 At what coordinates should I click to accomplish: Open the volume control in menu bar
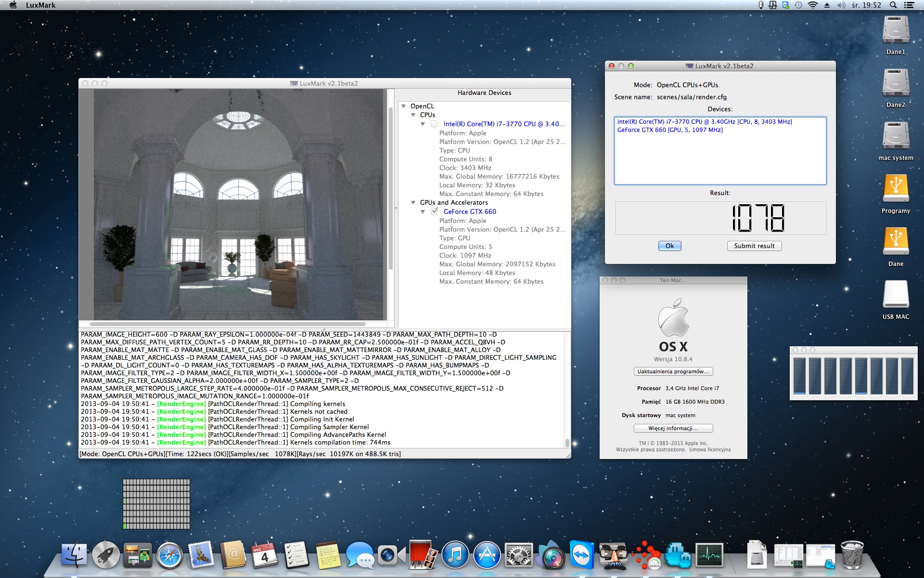click(x=841, y=5)
